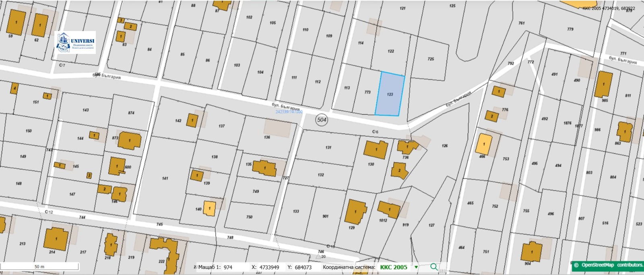Click the Universi logo on the map
Image resolution: width=644 pixels, height=275 pixels.
coord(75,43)
